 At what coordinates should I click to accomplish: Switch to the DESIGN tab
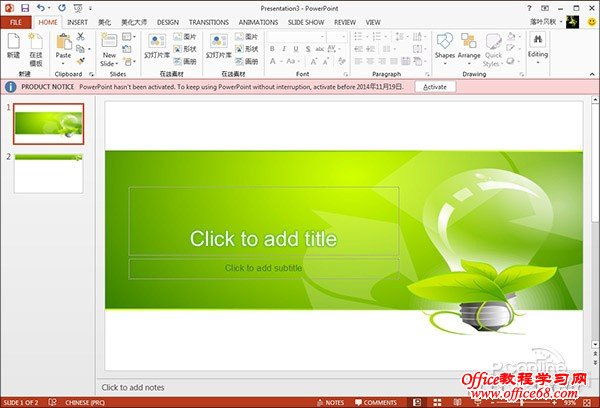(168, 22)
